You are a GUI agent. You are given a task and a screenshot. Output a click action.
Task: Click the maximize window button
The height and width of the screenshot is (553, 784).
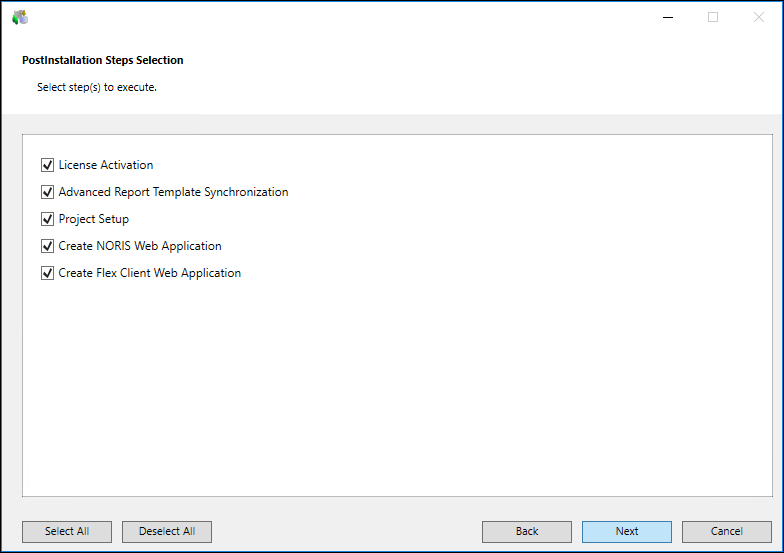tap(713, 17)
